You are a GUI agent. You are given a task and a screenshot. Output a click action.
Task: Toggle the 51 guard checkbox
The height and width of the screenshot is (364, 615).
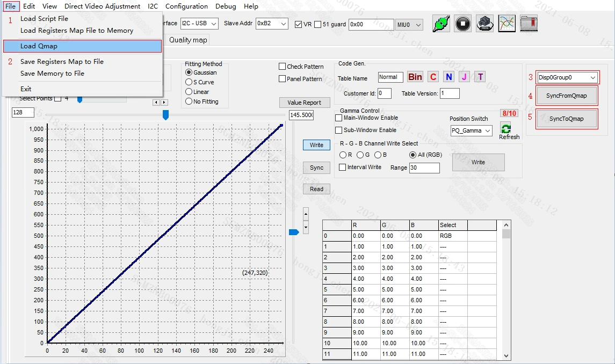coord(317,24)
